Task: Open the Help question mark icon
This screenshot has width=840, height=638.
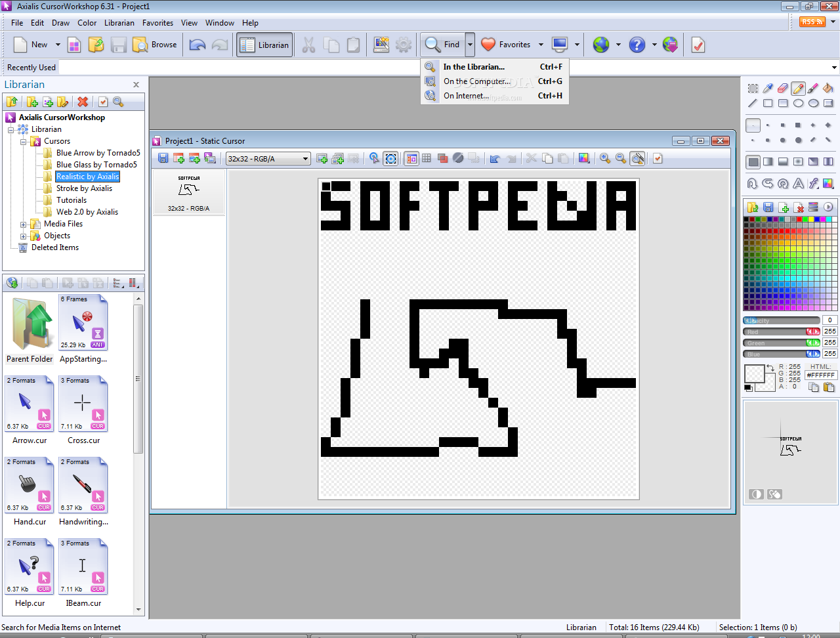Action: coord(637,45)
